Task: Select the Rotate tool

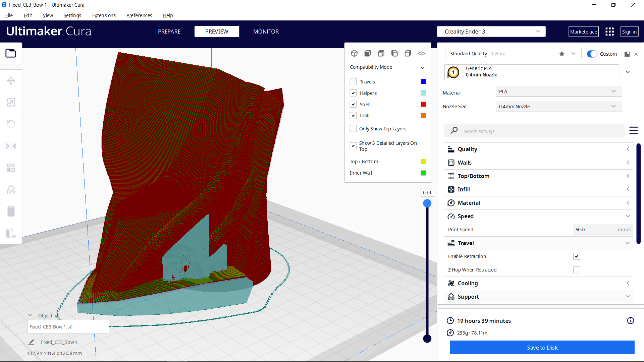Action: 11,124
